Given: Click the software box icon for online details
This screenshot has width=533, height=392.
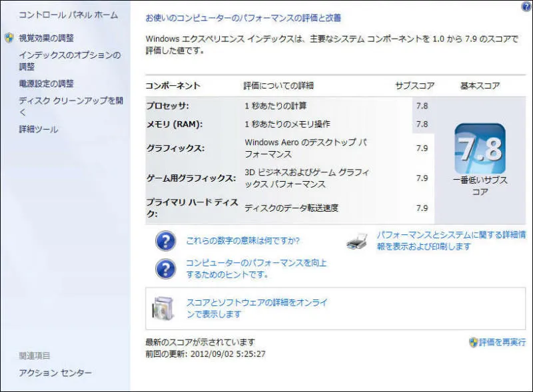Looking at the screenshot, I should pyautogui.click(x=163, y=307).
